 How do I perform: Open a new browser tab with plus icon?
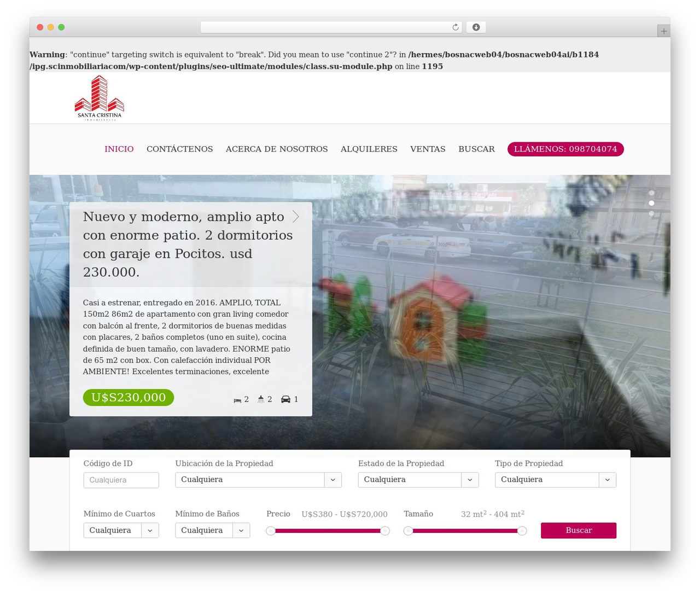(664, 31)
